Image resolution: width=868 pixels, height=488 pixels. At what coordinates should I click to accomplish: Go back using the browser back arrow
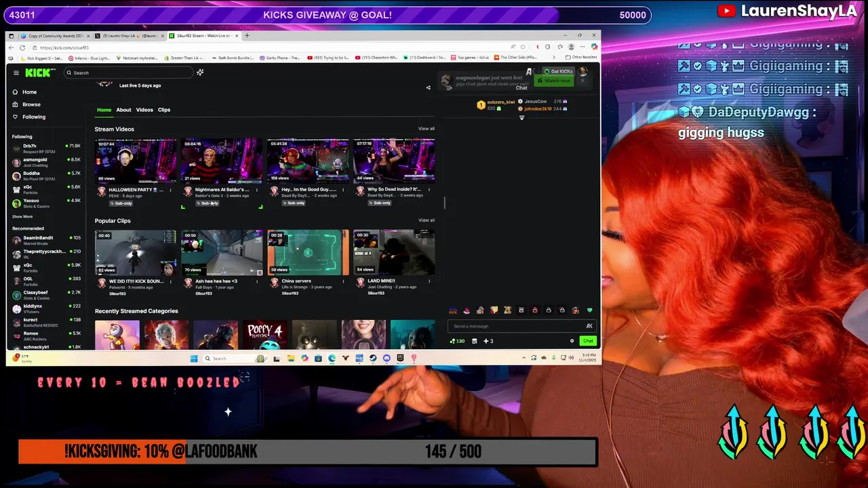pos(12,47)
